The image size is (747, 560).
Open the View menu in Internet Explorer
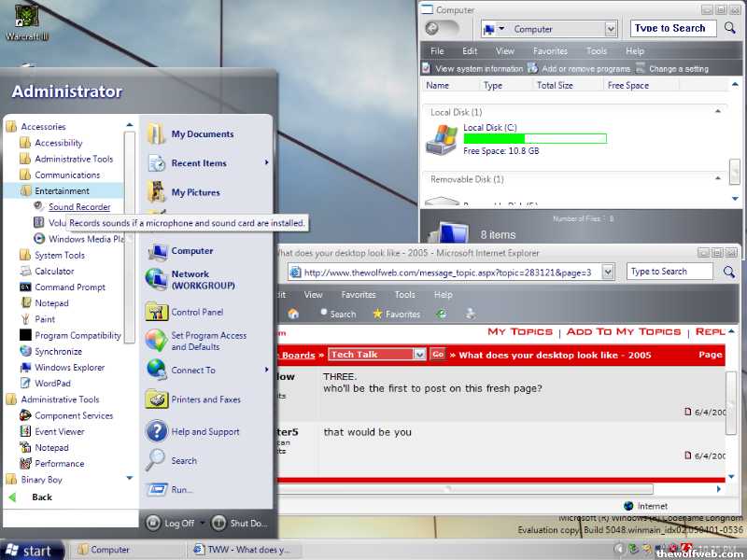coord(313,295)
